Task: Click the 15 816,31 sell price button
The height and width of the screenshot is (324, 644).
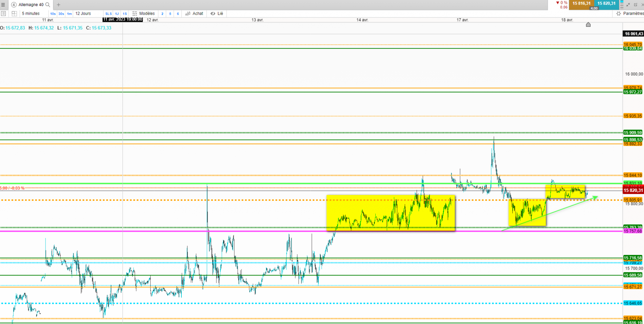Action: pos(581,4)
